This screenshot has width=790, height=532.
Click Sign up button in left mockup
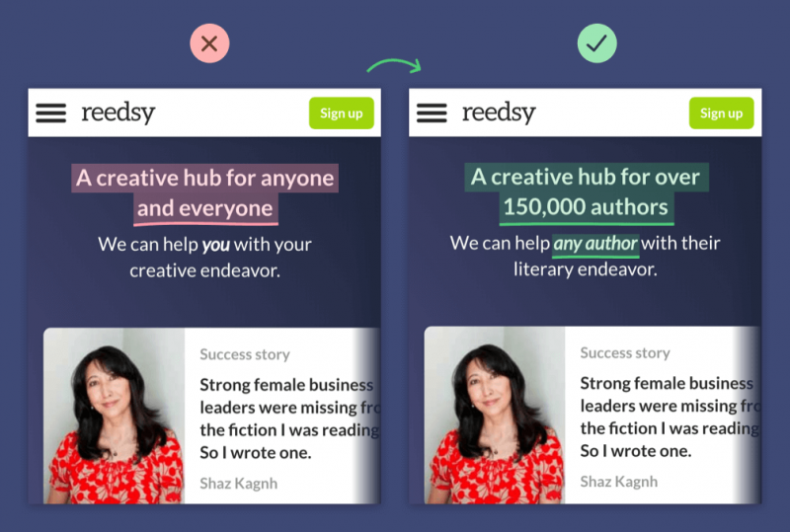click(x=342, y=113)
